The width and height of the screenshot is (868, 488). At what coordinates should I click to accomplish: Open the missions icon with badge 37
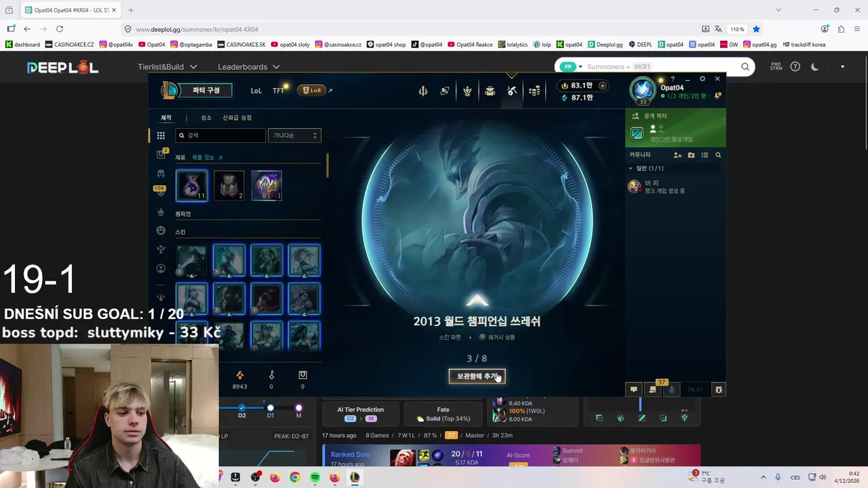tap(653, 388)
